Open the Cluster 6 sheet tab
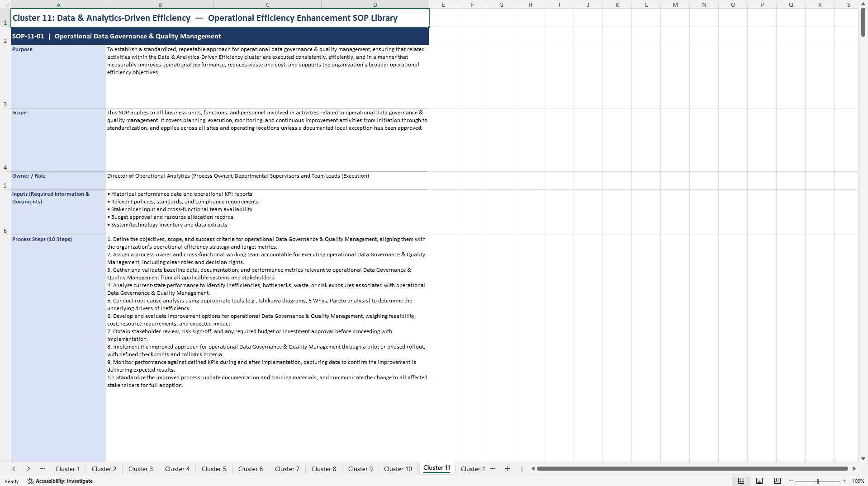Image resolution: width=868 pixels, height=486 pixels. click(251, 469)
